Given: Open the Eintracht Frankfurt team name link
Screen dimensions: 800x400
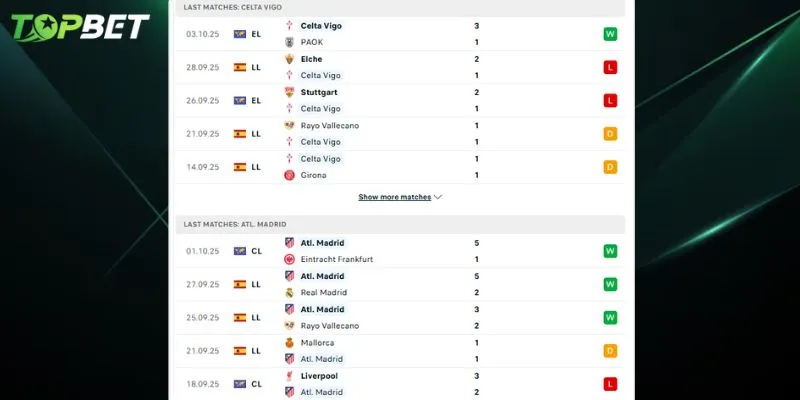Looking at the screenshot, I should pos(336,259).
